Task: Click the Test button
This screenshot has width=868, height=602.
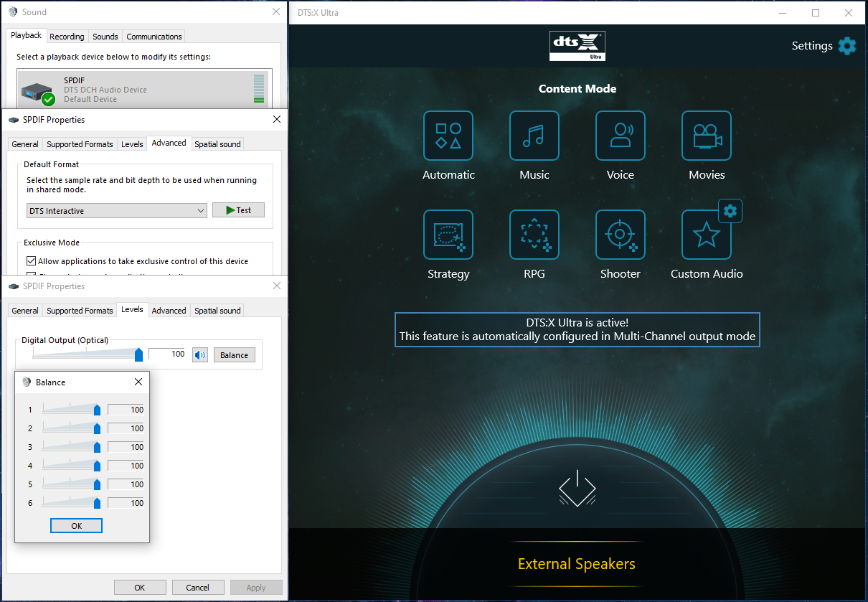Action: point(238,210)
